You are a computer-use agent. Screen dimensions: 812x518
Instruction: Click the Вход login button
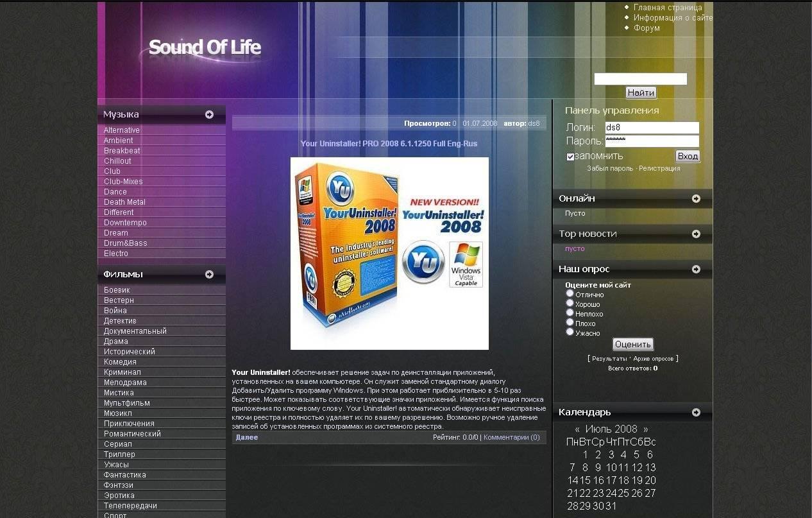click(x=688, y=157)
